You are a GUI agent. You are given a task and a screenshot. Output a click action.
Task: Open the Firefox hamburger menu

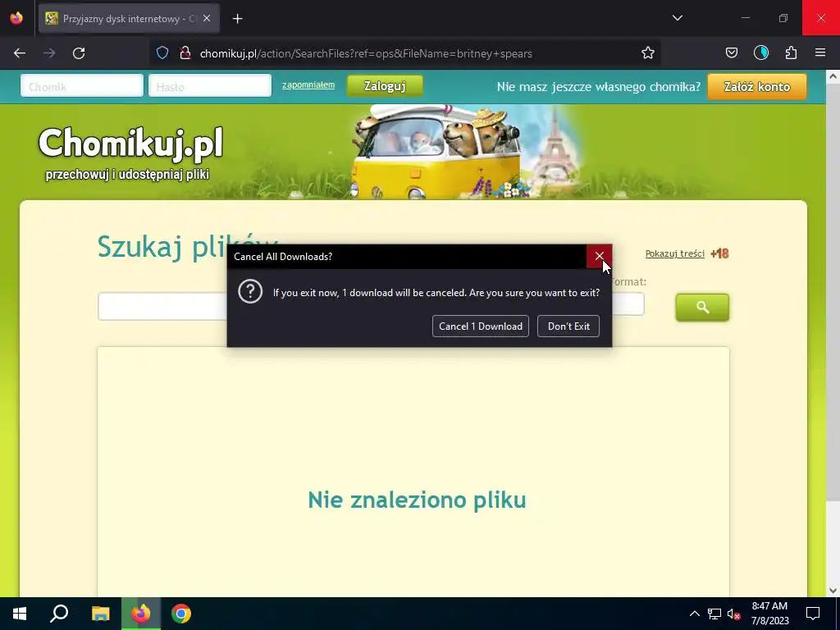[820, 53]
